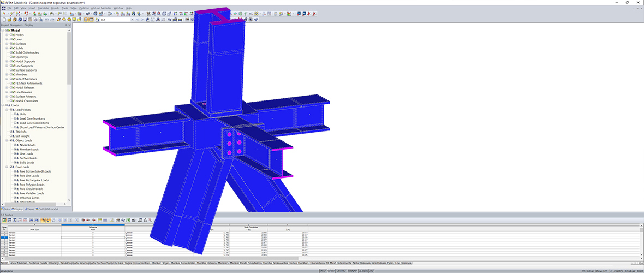Toggle the Title Info checkbox

[x=11, y=132]
